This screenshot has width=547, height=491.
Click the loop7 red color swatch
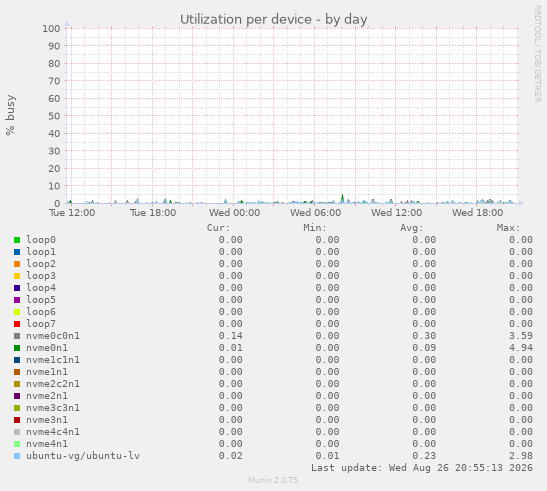pos(17,324)
